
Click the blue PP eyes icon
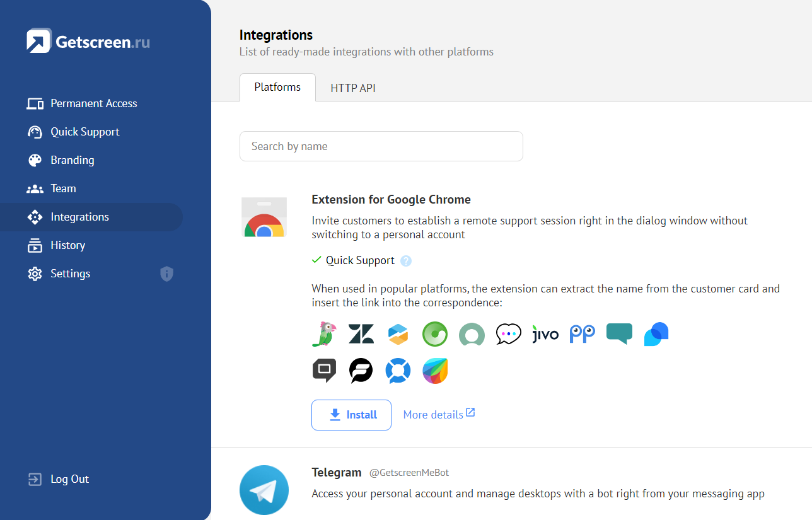pyautogui.click(x=583, y=334)
